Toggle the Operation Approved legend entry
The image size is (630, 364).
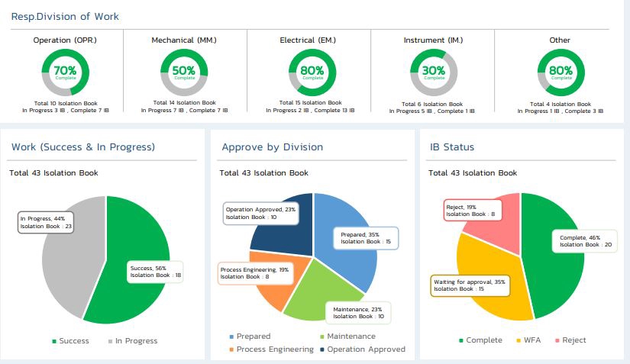(x=363, y=350)
